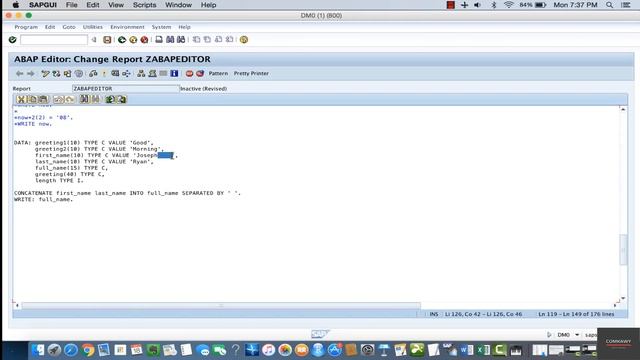Viewport: 640px width, 360px height.
Task: Click the blue information Help On icon
Action: click(x=174, y=73)
